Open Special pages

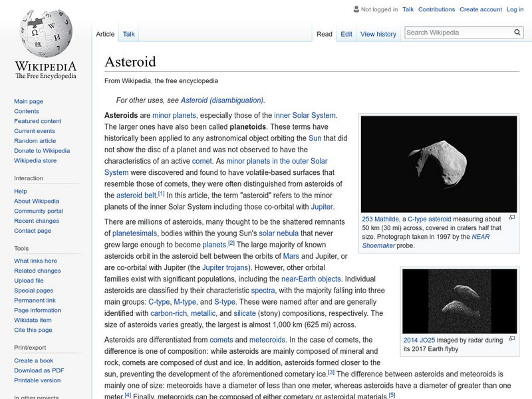point(34,290)
